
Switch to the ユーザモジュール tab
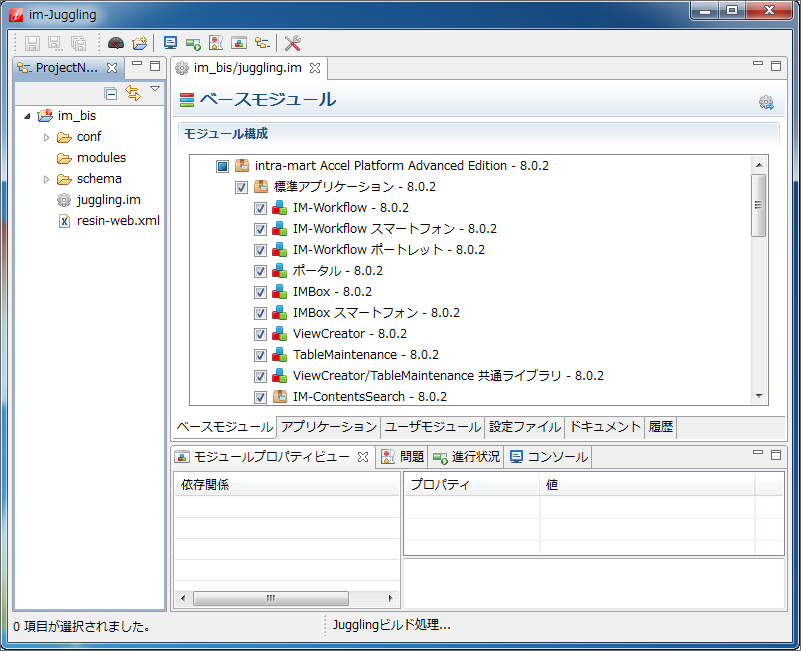[433, 427]
